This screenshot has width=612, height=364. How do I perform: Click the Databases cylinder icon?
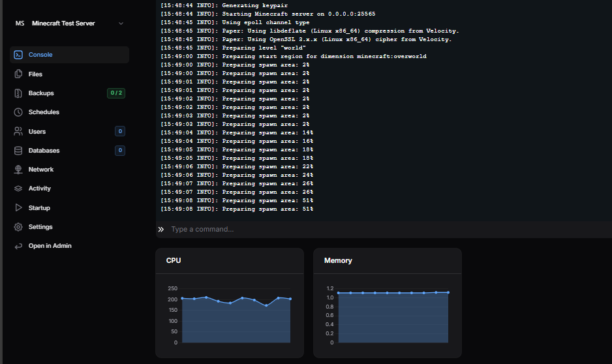pyautogui.click(x=18, y=151)
